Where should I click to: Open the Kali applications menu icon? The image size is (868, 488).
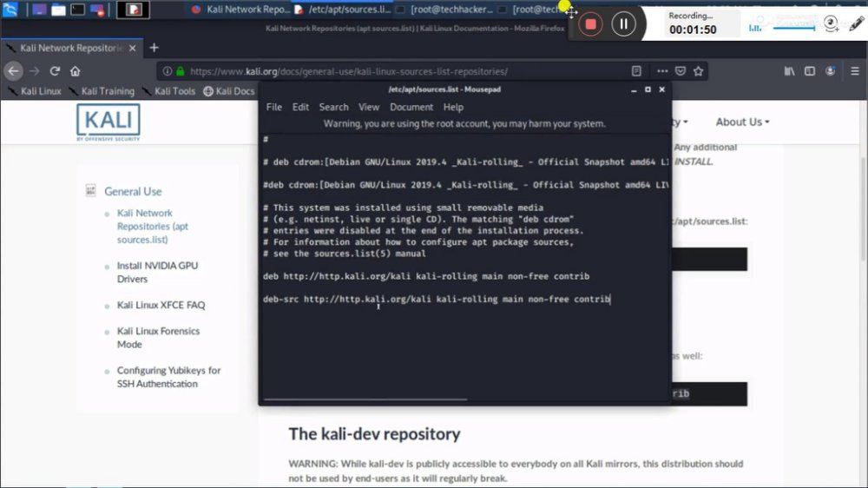coord(10,9)
